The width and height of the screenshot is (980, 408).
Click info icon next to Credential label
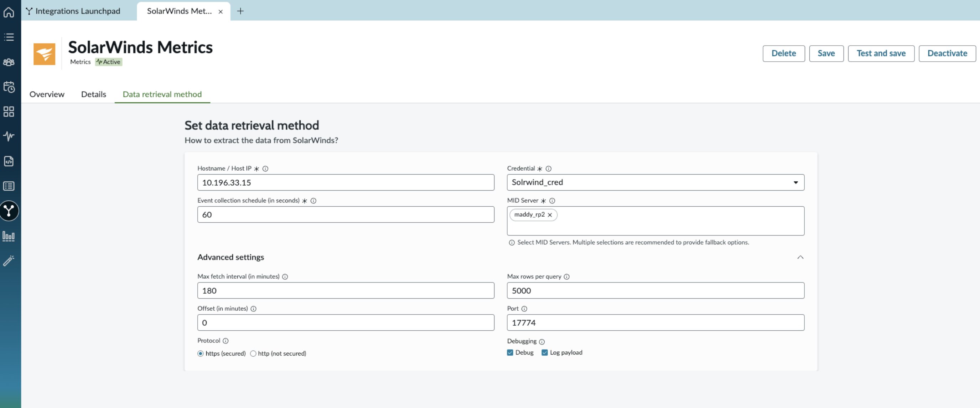click(549, 169)
